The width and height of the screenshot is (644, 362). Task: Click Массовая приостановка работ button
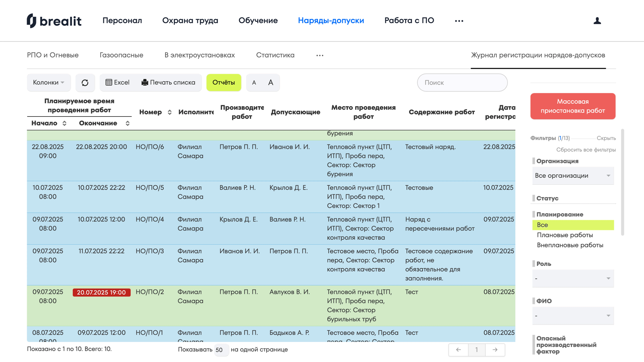tap(573, 106)
